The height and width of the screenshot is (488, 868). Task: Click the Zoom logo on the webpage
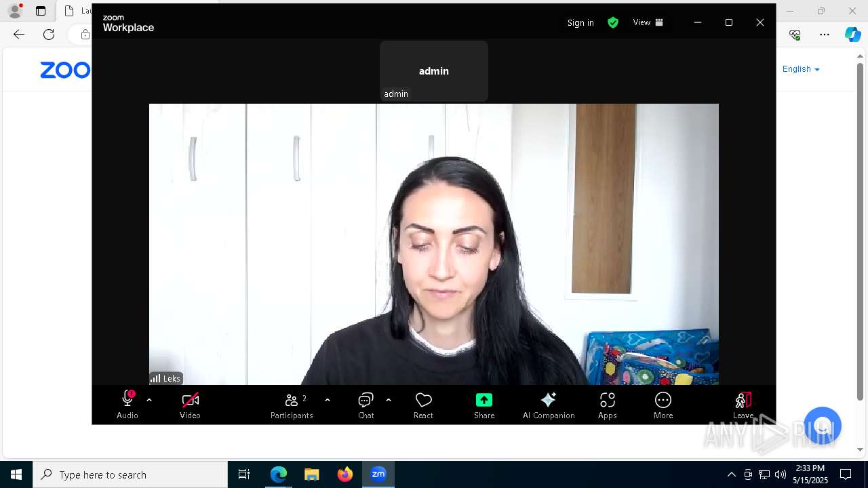65,70
